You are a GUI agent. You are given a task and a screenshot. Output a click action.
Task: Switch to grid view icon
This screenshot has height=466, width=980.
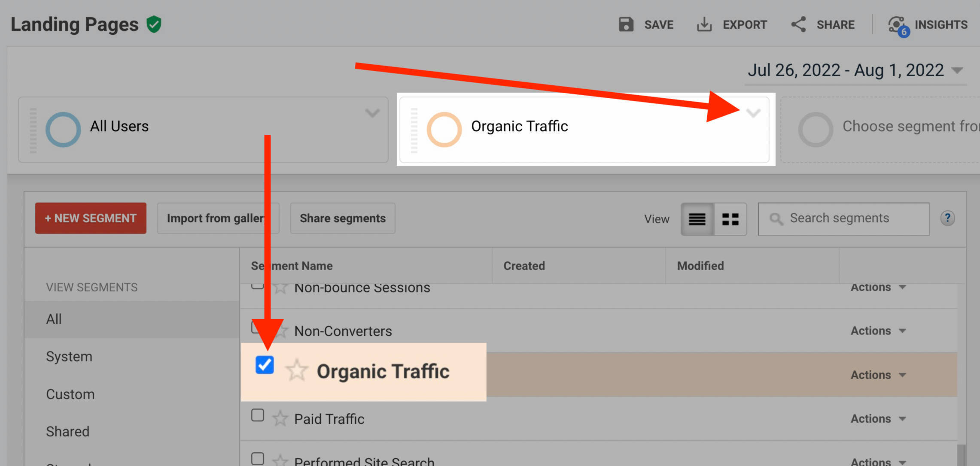pos(730,219)
